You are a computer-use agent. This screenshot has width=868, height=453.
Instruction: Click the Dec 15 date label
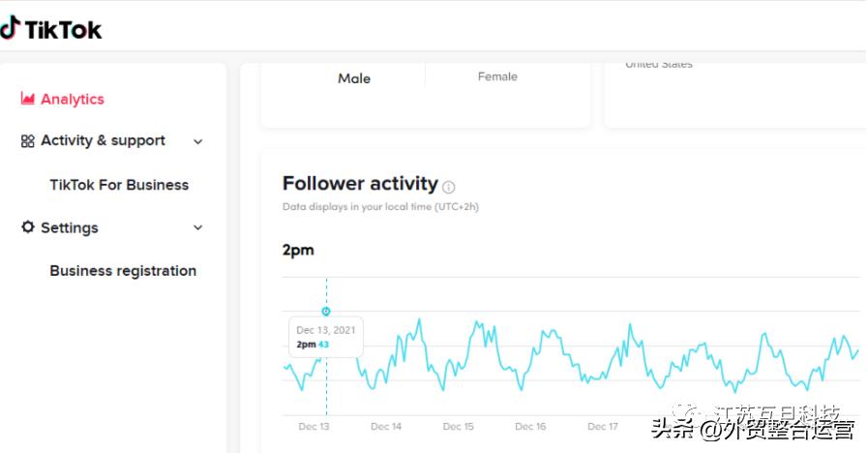coord(458,426)
